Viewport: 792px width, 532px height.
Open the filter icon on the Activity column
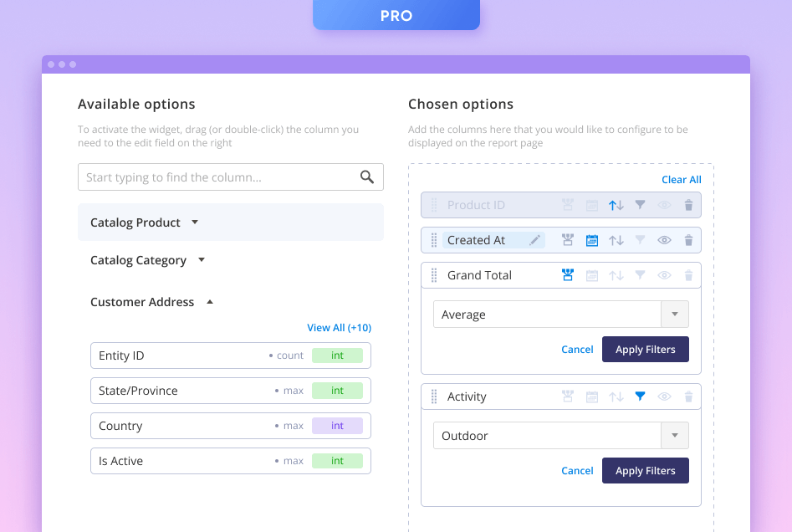point(641,396)
